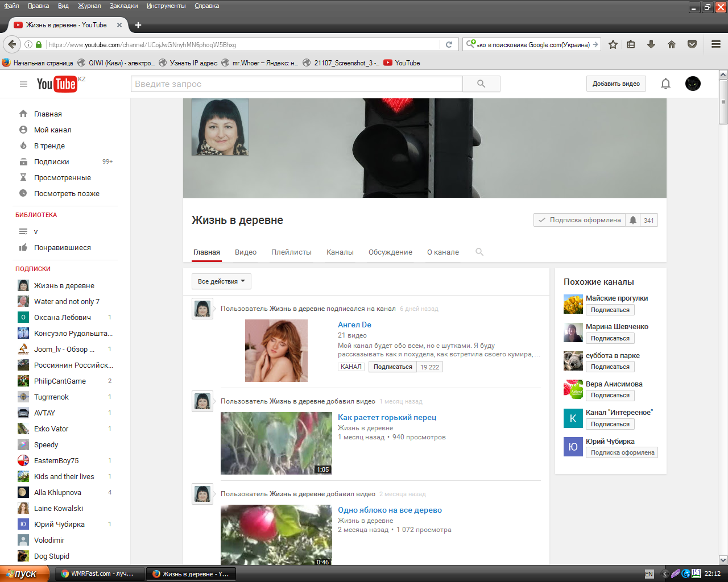Go back with the browser back arrow
Viewport: 728px width, 582px height.
click(12, 44)
